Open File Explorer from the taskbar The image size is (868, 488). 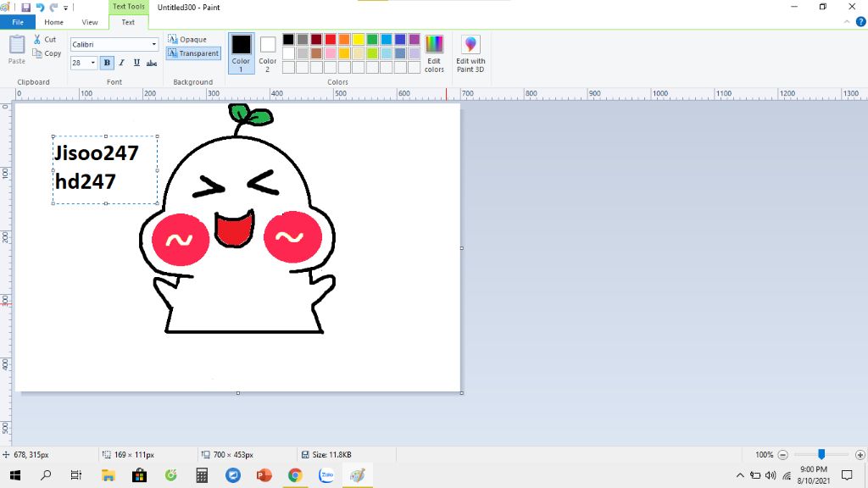click(108, 475)
